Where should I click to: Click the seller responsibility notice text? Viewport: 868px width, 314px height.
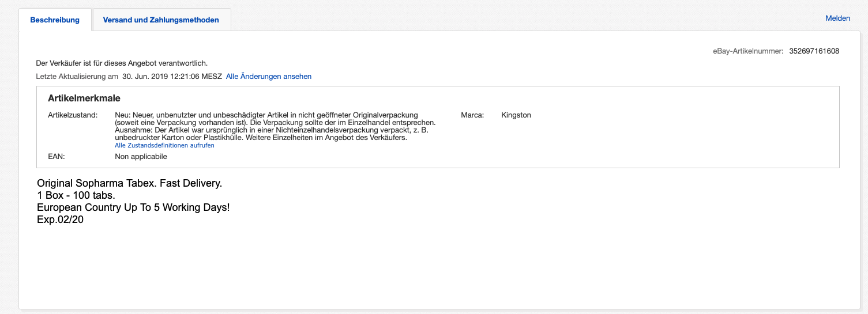(121, 63)
